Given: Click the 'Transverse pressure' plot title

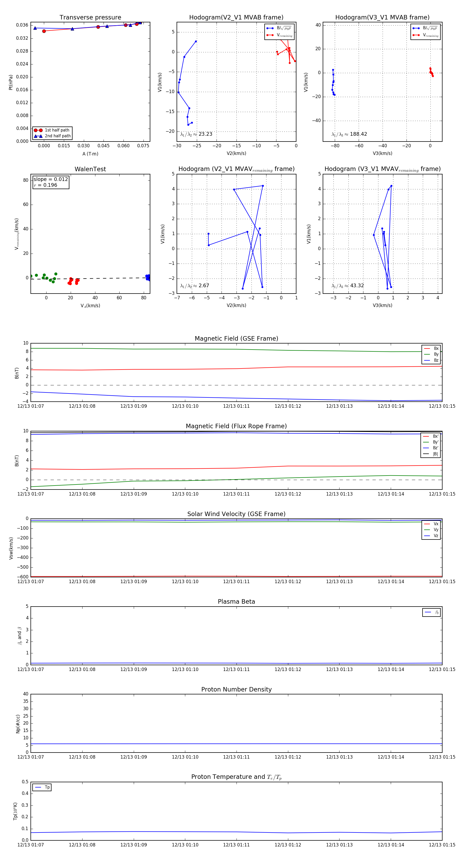Looking at the screenshot, I should point(90,18).
